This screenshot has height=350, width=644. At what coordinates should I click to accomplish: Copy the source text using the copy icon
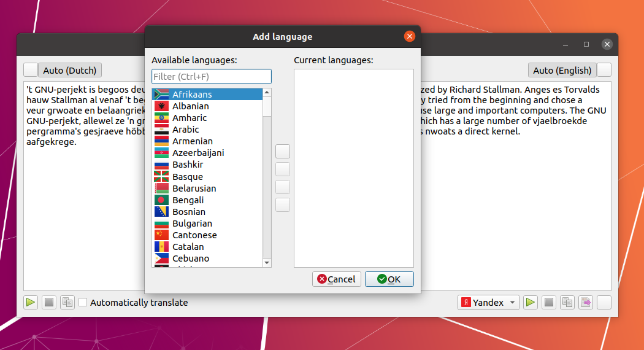pyautogui.click(x=67, y=302)
